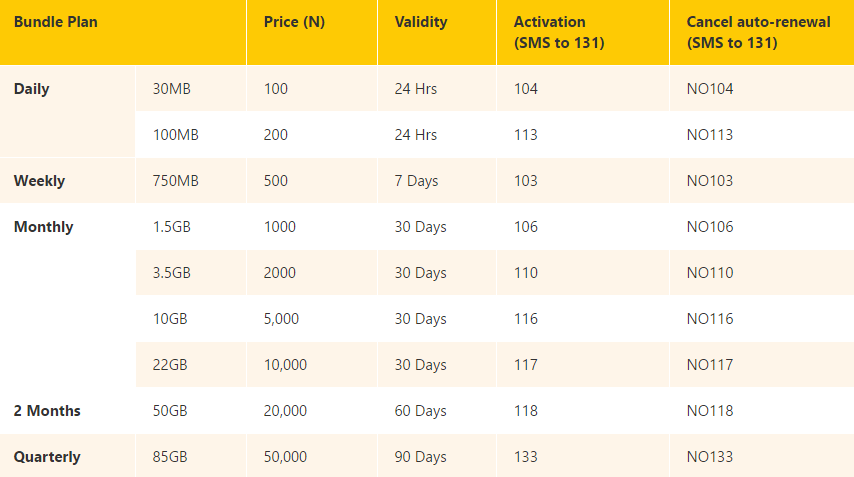Click the Monthly plan label
The height and width of the screenshot is (477, 854).
point(44,227)
